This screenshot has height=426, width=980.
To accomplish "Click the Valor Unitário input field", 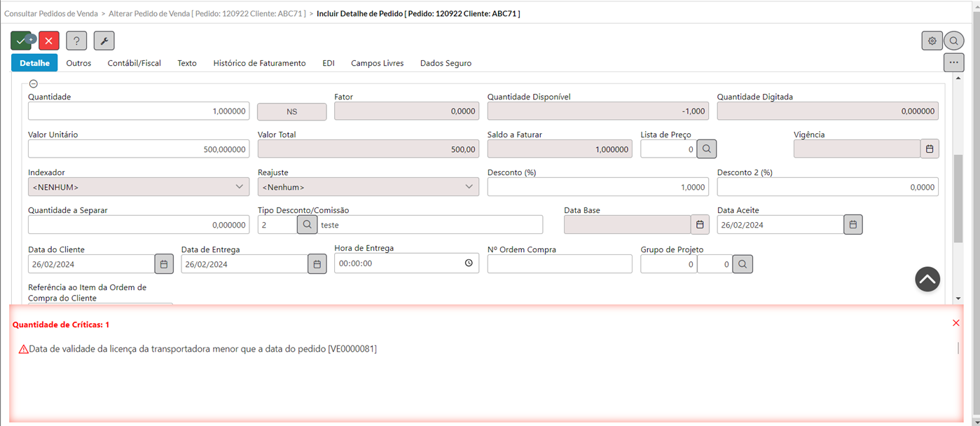I will coord(139,149).
